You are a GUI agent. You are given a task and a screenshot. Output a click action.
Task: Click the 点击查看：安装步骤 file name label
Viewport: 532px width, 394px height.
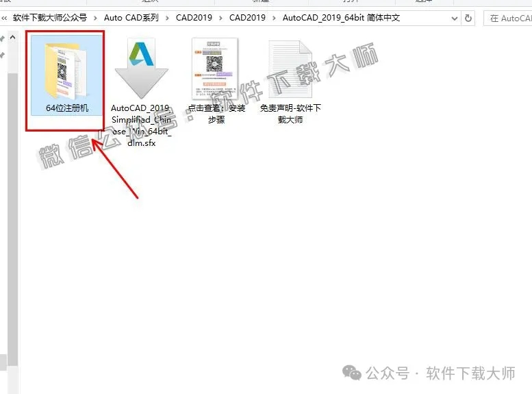click(216, 114)
